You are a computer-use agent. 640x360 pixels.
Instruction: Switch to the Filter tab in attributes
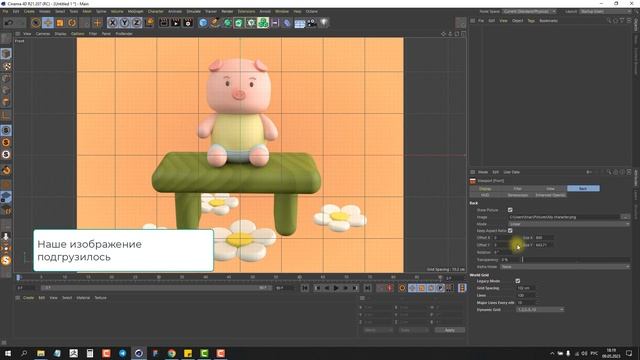click(x=518, y=189)
